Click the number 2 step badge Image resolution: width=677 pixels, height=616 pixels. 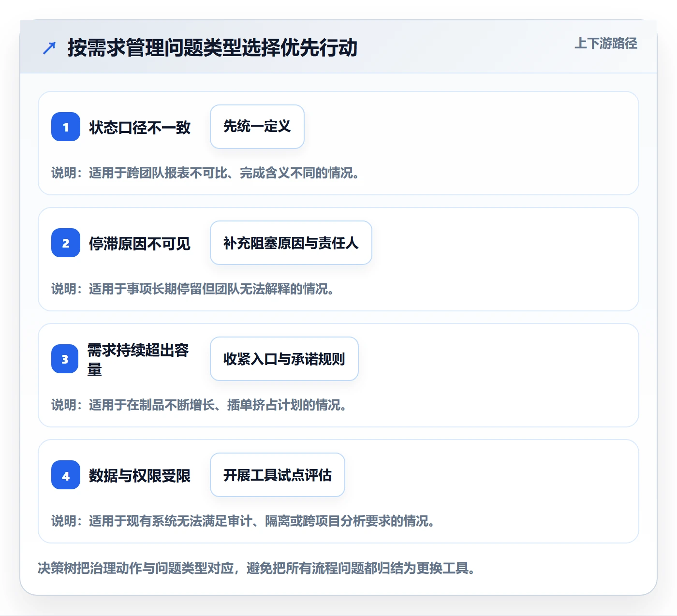[66, 243]
